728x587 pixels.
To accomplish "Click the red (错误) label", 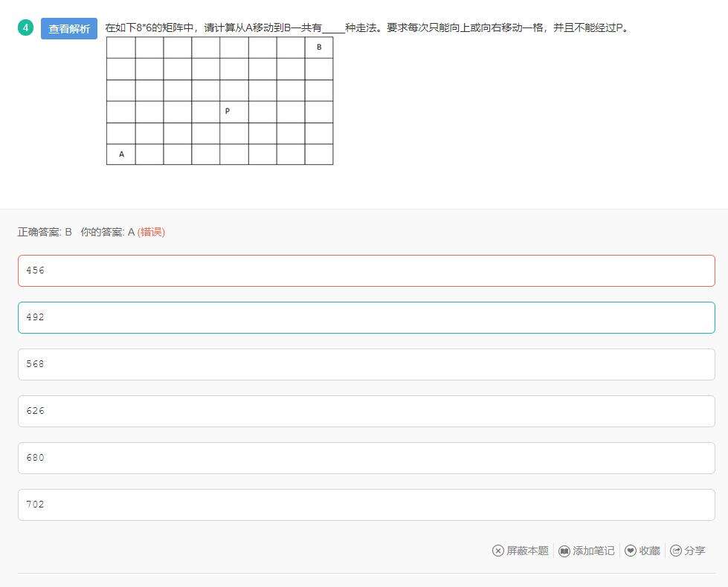I will 151,232.
